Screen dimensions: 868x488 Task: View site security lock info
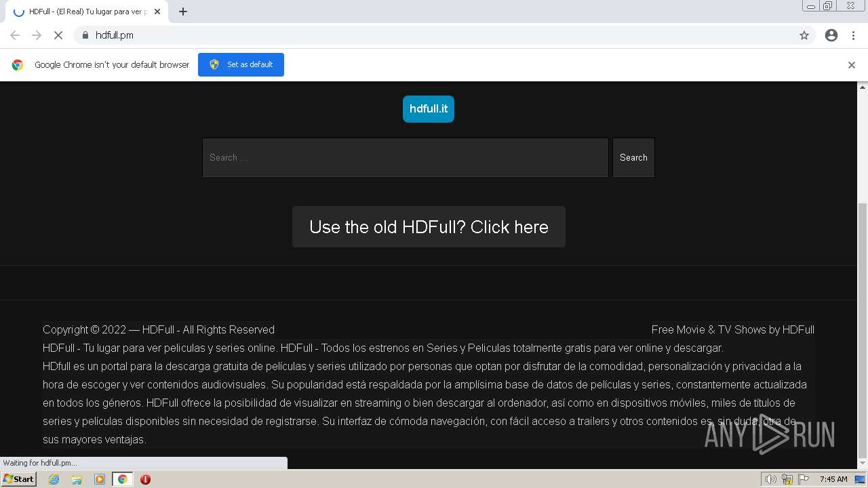(85, 35)
